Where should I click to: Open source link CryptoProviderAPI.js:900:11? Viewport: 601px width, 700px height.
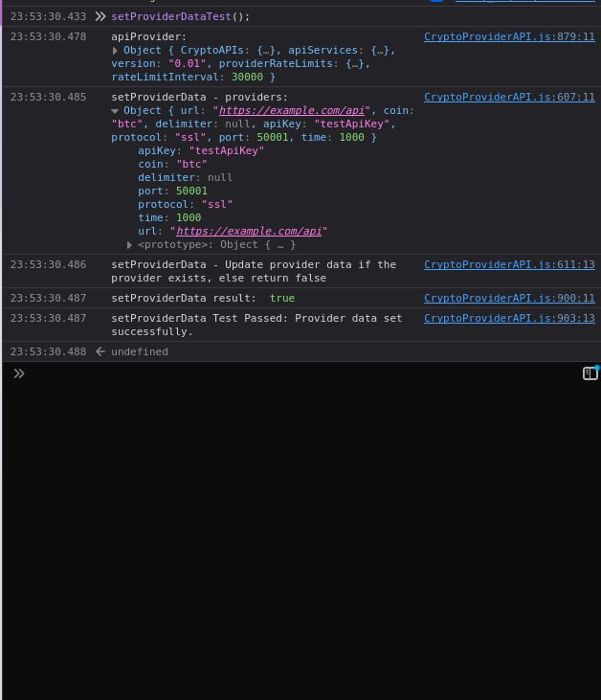(509, 298)
